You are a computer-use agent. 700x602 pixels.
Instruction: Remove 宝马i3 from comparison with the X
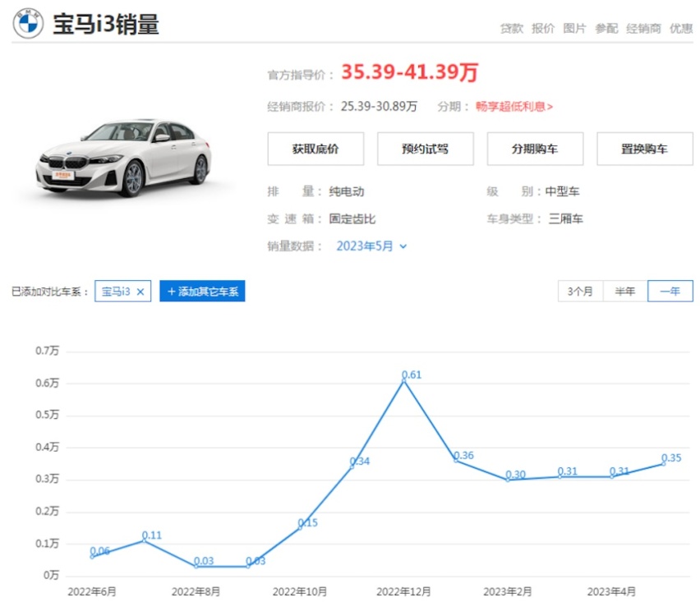point(140,292)
